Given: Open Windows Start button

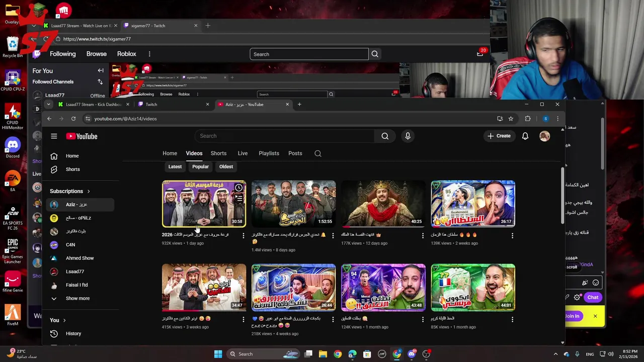Looking at the screenshot, I should [218, 354].
